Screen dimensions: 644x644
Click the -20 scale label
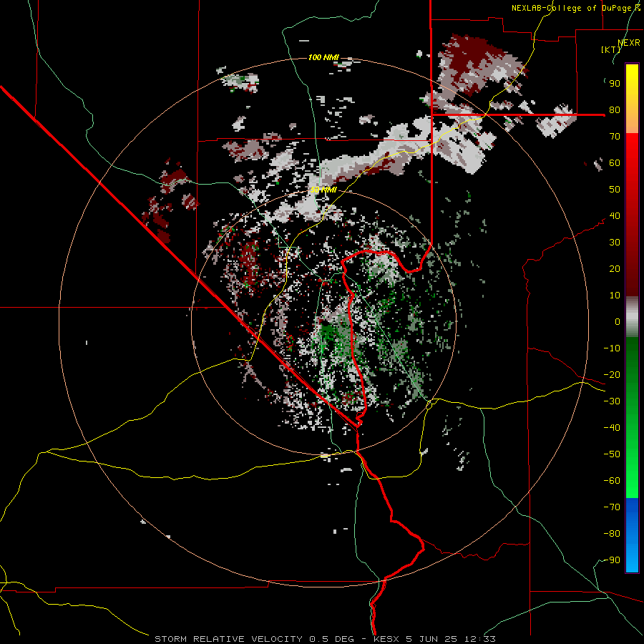tap(612, 374)
